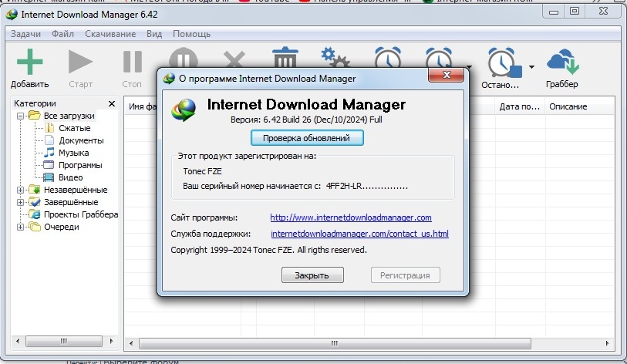Image resolution: width=627 pixels, height=364 pixels.
Task: Click the IDM logo in the about dialog
Action: coord(184,110)
